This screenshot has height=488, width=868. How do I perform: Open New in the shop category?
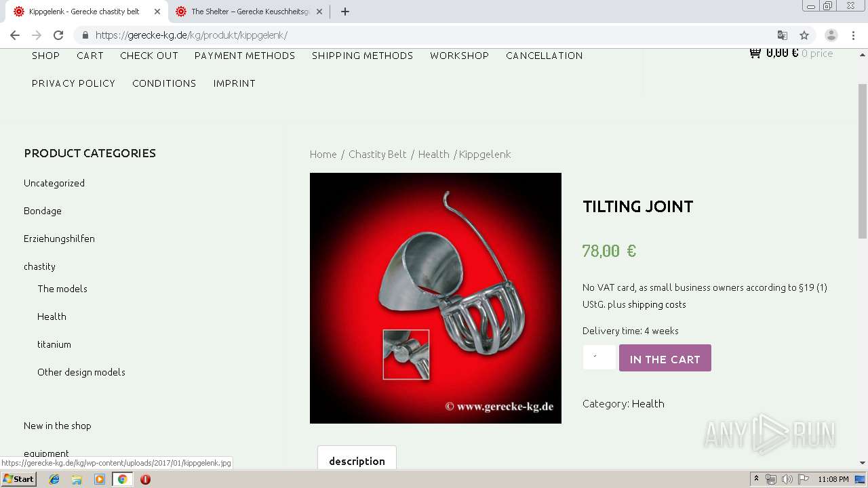[57, 426]
